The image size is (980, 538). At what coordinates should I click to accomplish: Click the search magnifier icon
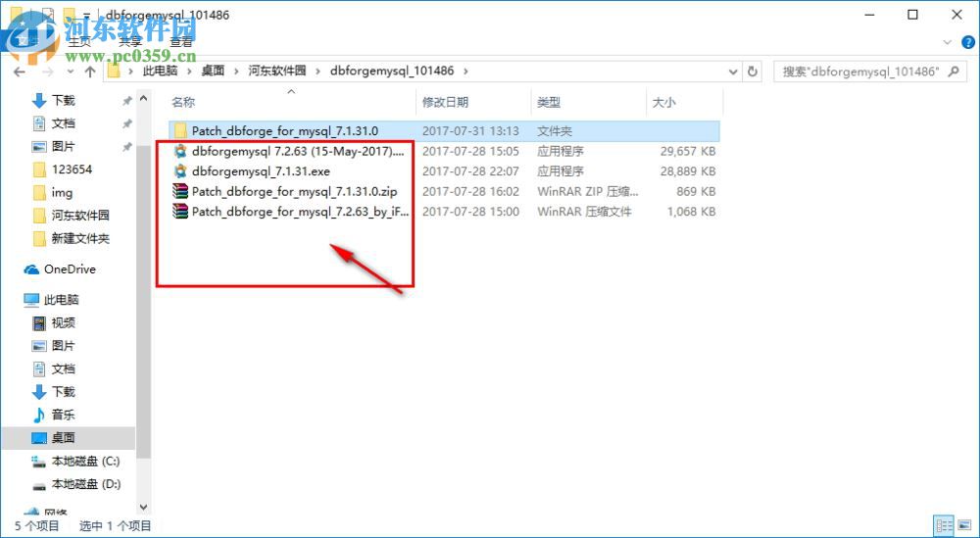[x=954, y=72]
